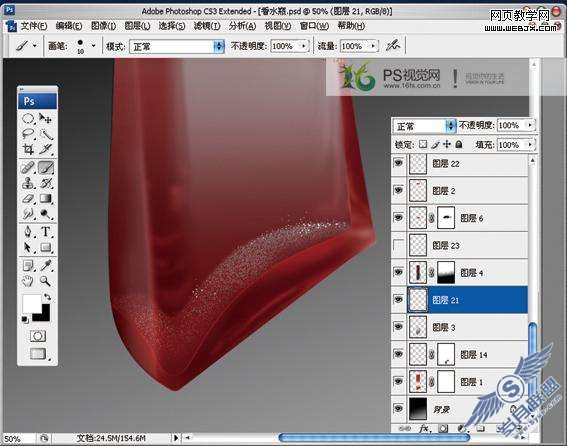The height and width of the screenshot is (446, 567).
Task: Select the Elliptical Marquee tool
Action: [x=28, y=118]
